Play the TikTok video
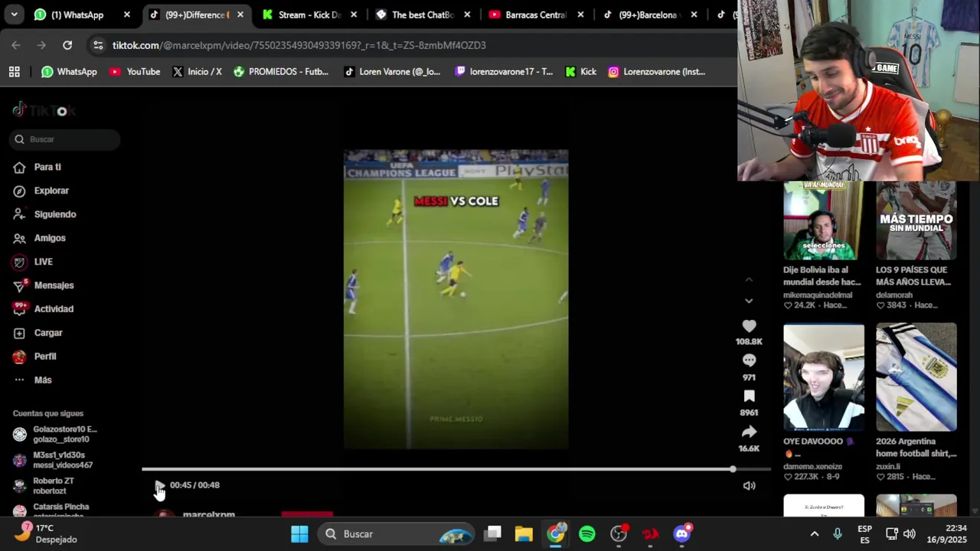 point(158,486)
